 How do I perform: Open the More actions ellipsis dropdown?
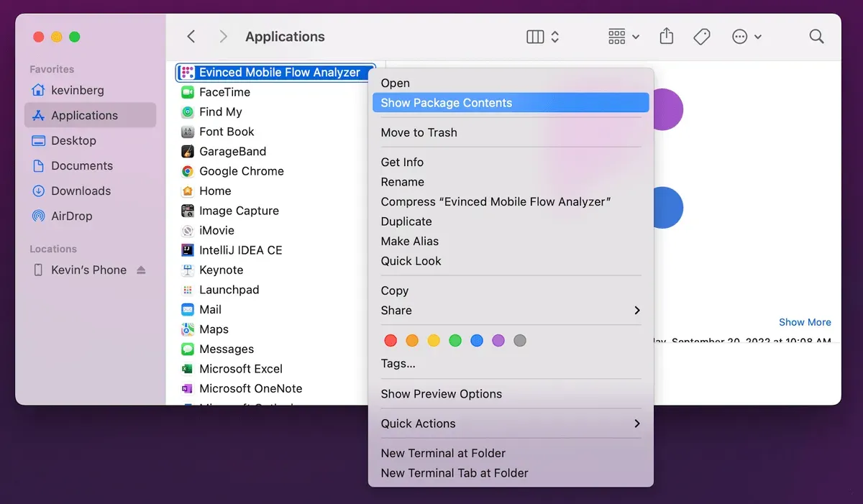pos(746,37)
